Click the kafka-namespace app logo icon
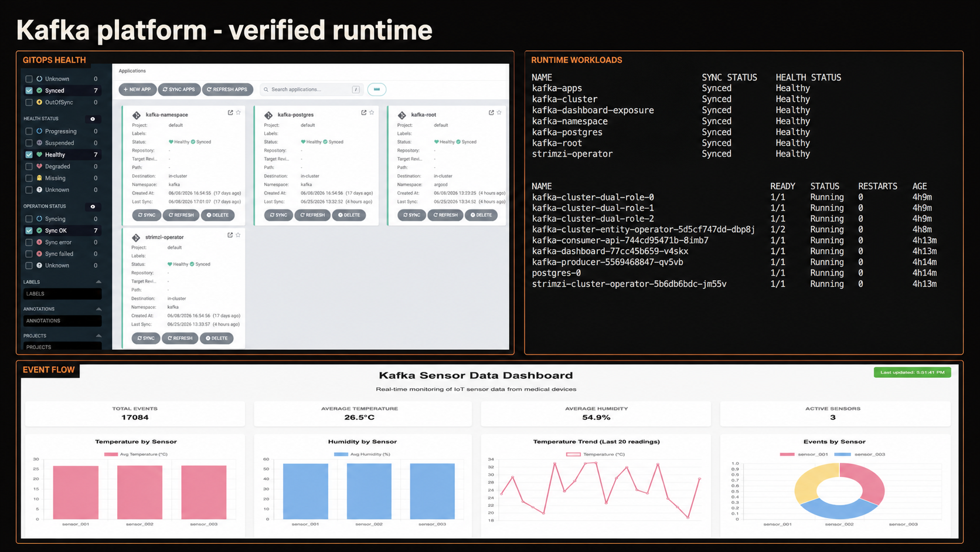The image size is (980, 552). (137, 115)
